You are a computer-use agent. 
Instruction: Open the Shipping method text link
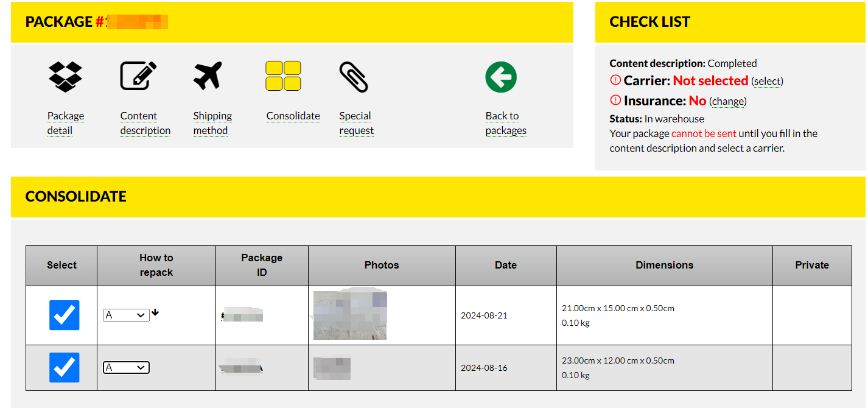pos(212,123)
